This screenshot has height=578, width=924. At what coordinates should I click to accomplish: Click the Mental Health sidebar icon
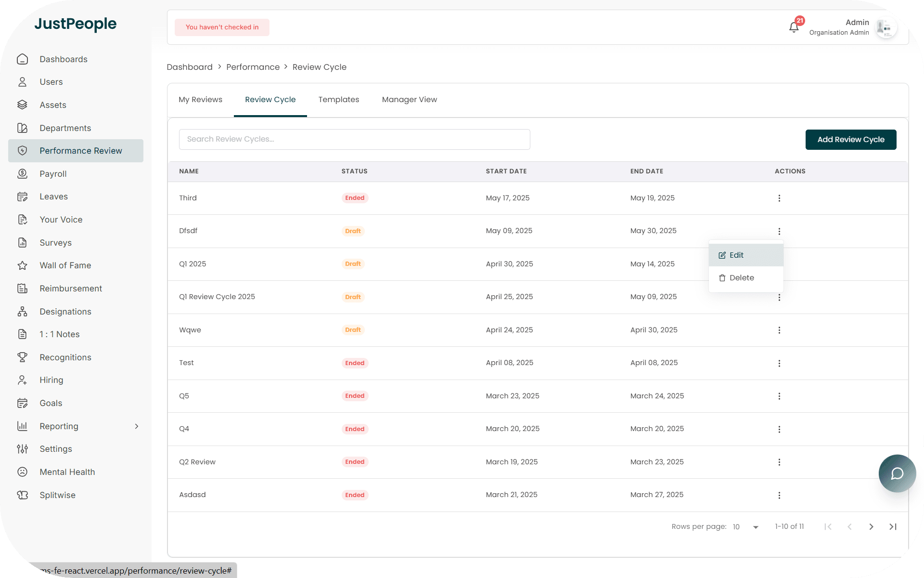click(23, 472)
